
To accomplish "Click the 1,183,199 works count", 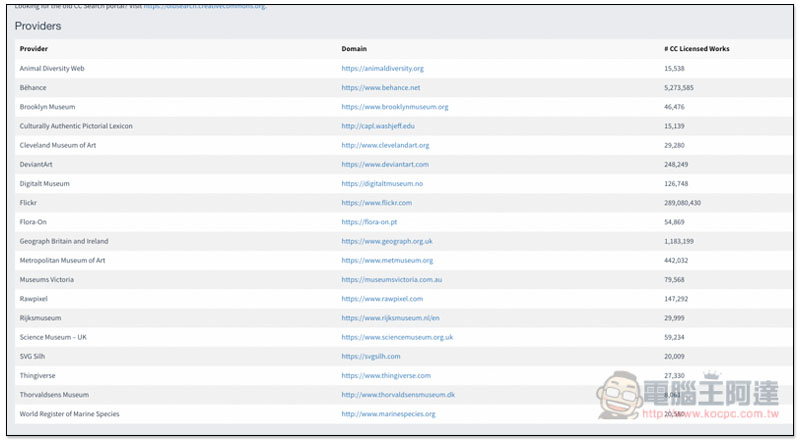I will click(x=679, y=241).
